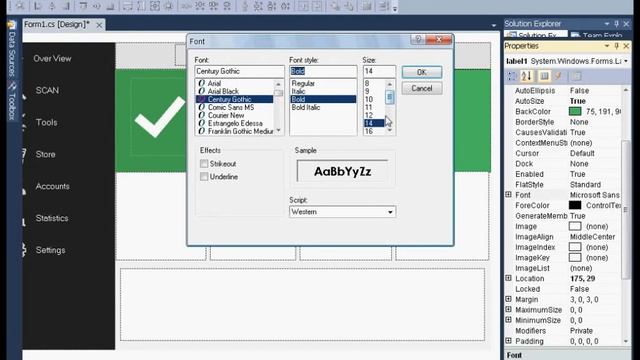
Task: Expand the Font property node
Action: tap(509, 195)
